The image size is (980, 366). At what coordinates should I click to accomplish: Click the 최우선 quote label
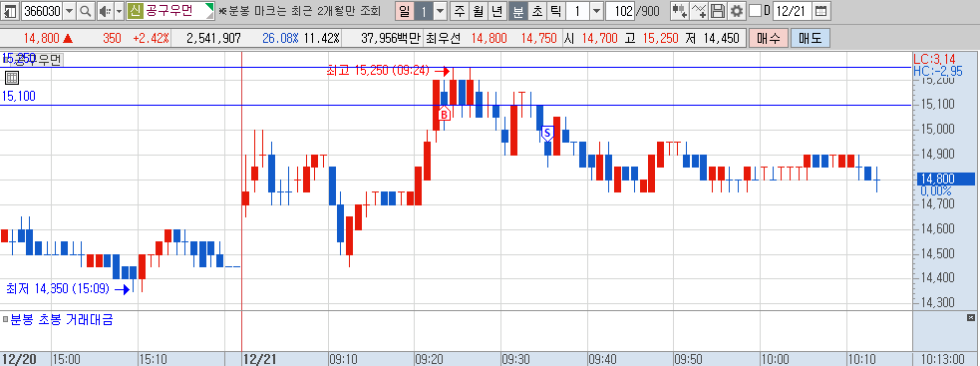443,38
